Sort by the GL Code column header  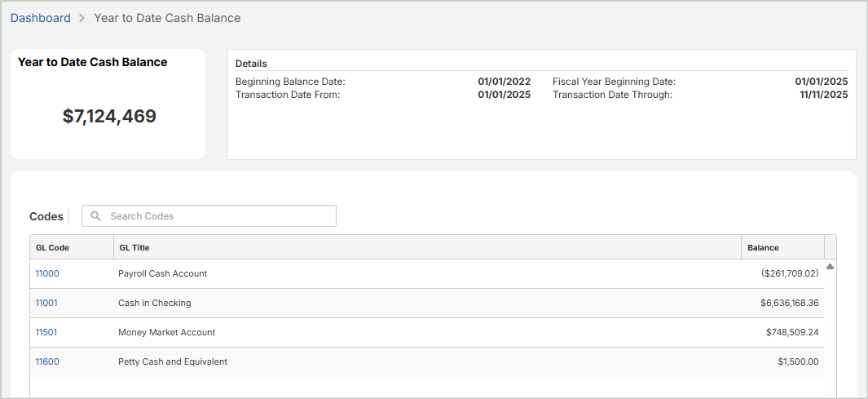click(53, 247)
